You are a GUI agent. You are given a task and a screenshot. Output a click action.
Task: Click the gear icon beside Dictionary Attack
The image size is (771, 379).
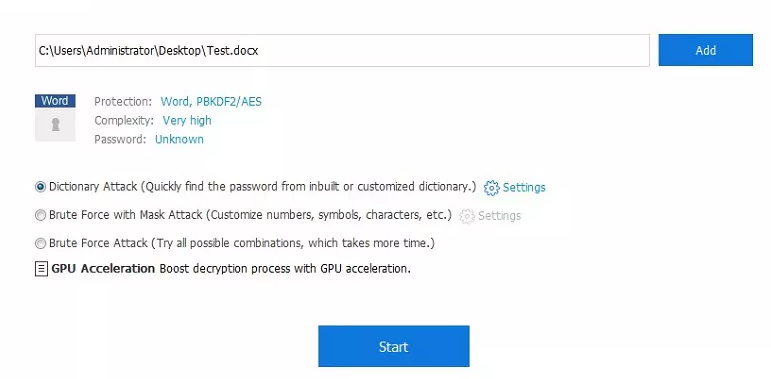point(491,188)
